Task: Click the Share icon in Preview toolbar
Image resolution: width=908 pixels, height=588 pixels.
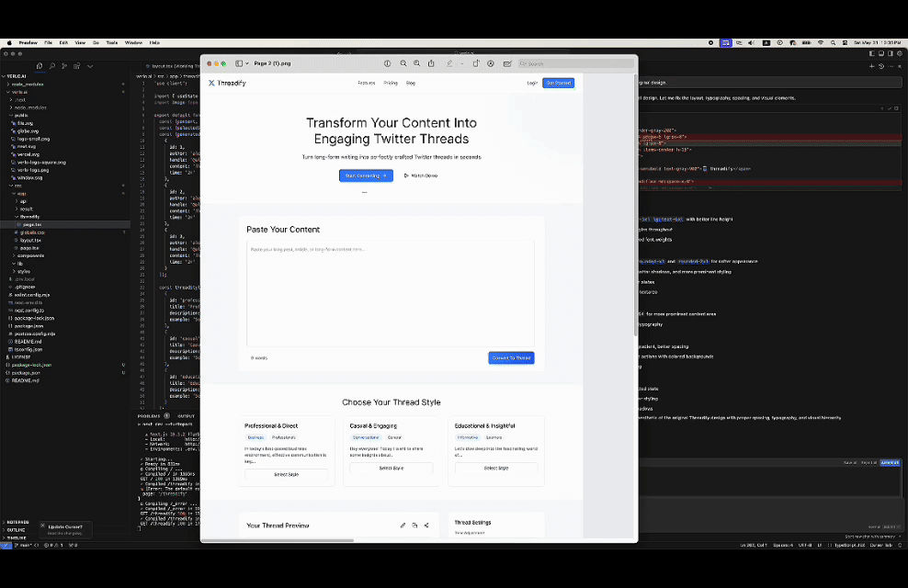Action: pos(431,63)
